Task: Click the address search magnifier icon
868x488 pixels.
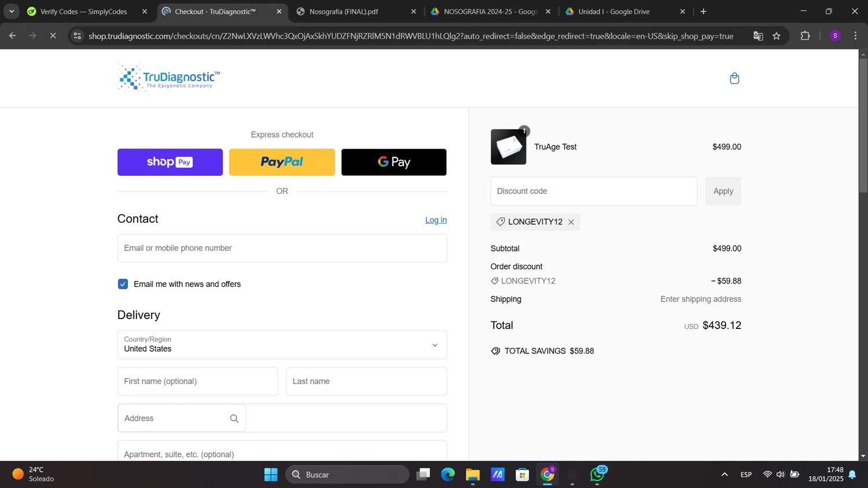Action: pyautogui.click(x=234, y=419)
